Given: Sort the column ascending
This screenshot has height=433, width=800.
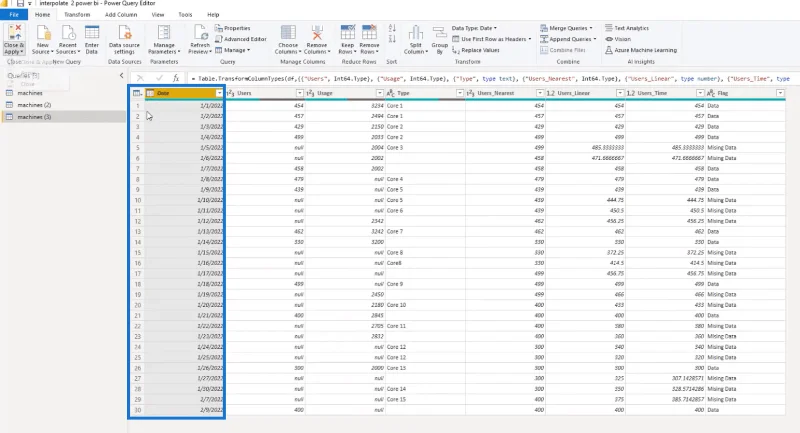Looking at the screenshot, I should pos(392,28).
